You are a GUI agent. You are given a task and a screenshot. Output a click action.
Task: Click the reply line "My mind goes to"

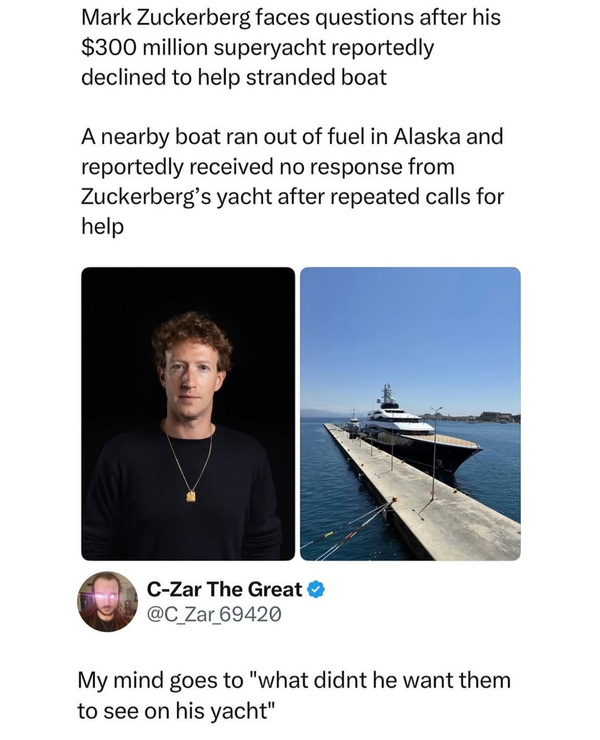[x=161, y=681]
